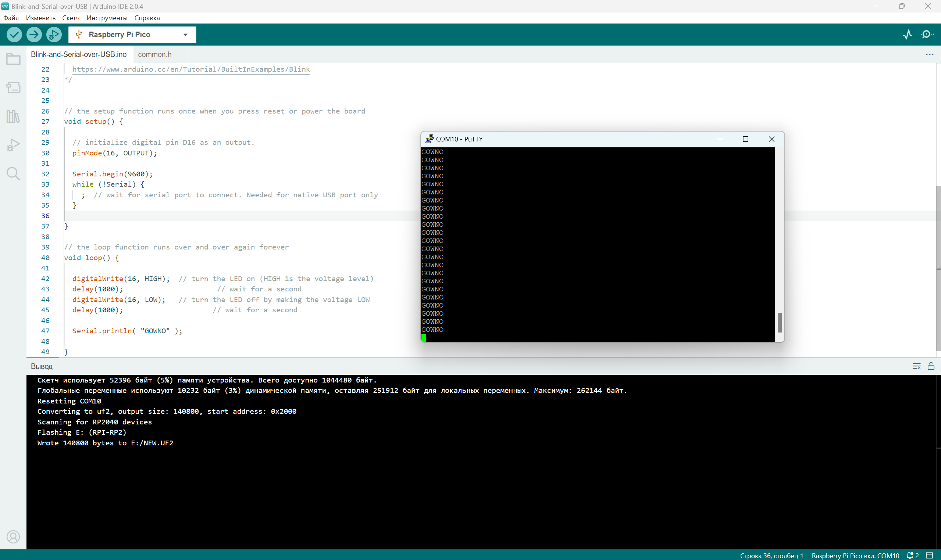The width and height of the screenshot is (941, 560).
Task: Switch to the common.h tab
Action: [x=154, y=55]
